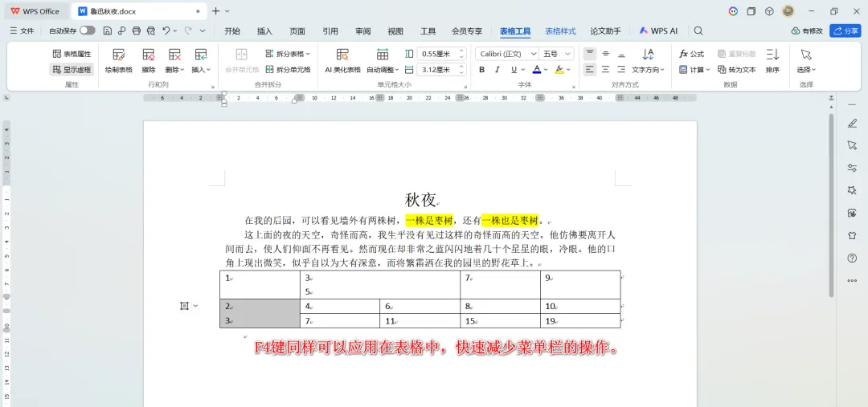Open the 文件 file menu
The height and width of the screenshot is (407, 868).
(23, 31)
